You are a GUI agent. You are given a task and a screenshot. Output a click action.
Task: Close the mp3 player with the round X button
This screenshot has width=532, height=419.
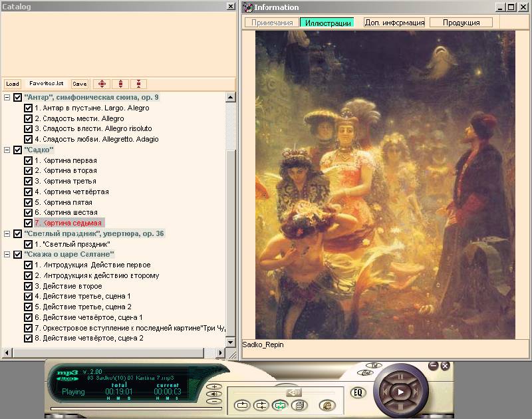pyautogui.click(x=445, y=366)
